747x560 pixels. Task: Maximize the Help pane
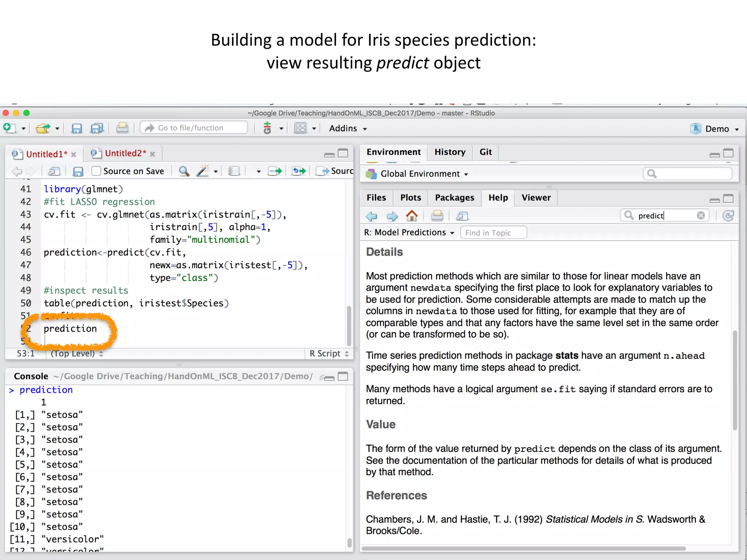tap(728, 198)
